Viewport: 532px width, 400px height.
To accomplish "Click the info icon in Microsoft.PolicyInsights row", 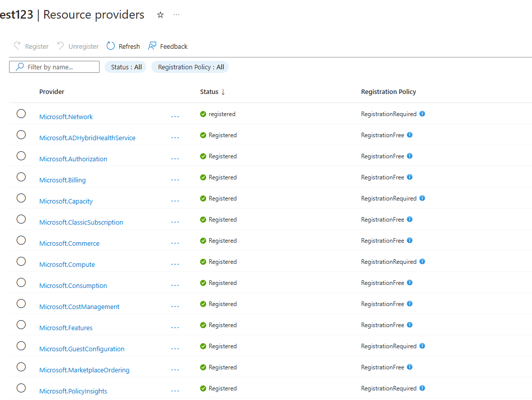I will pos(422,388).
